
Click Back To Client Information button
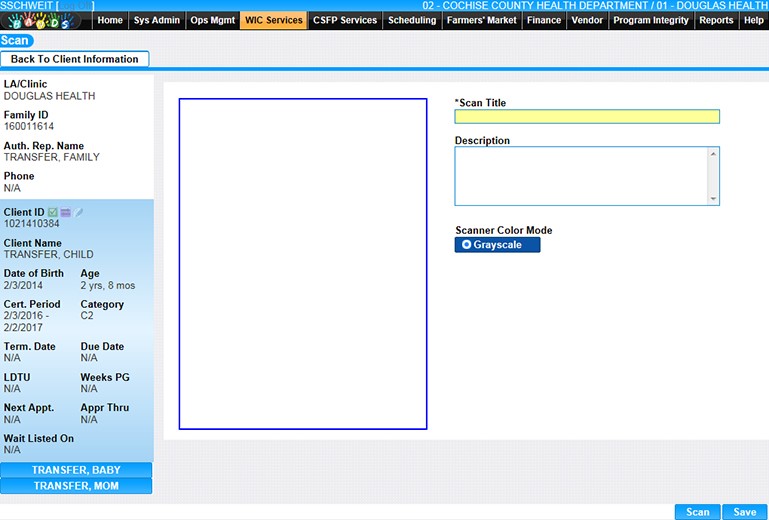click(75, 59)
